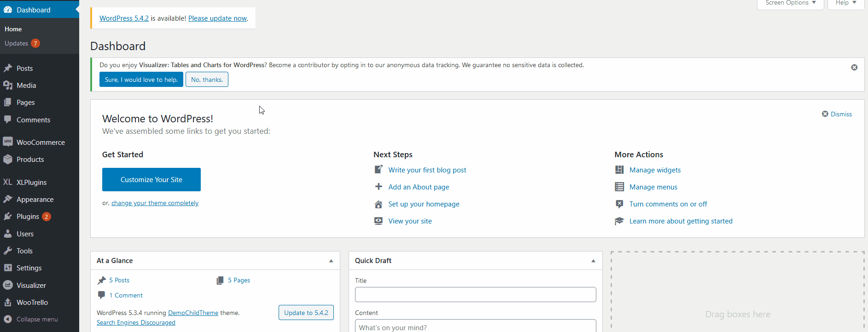The width and height of the screenshot is (868, 332).
Task: Click the Plugins plug icon
Action: click(x=8, y=216)
